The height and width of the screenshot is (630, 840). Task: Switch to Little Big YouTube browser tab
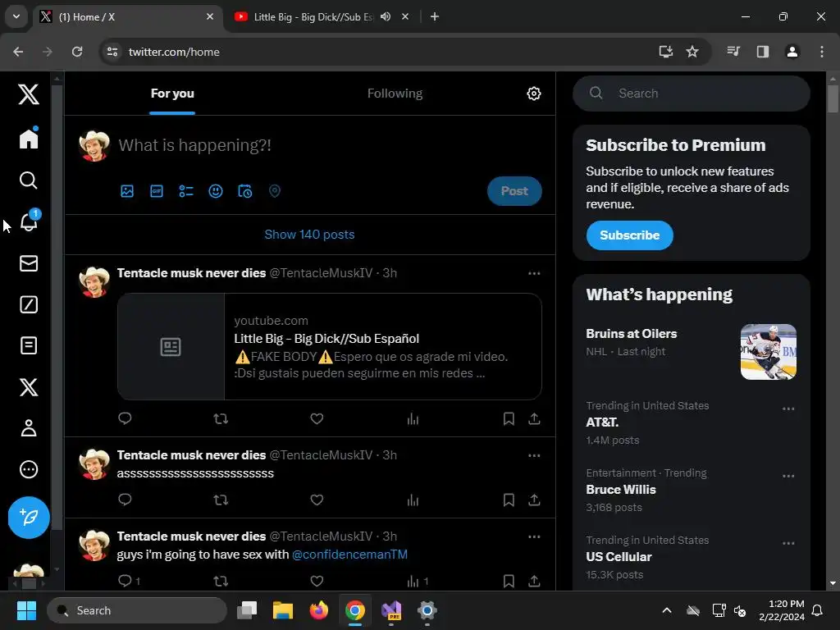313,16
